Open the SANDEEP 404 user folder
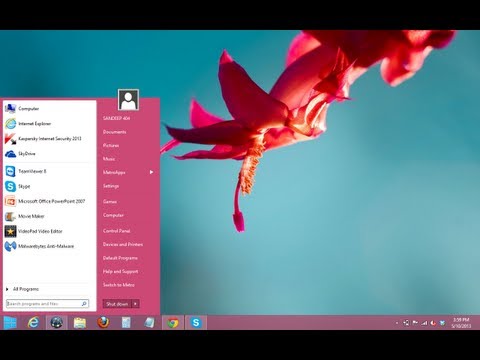 pos(116,118)
